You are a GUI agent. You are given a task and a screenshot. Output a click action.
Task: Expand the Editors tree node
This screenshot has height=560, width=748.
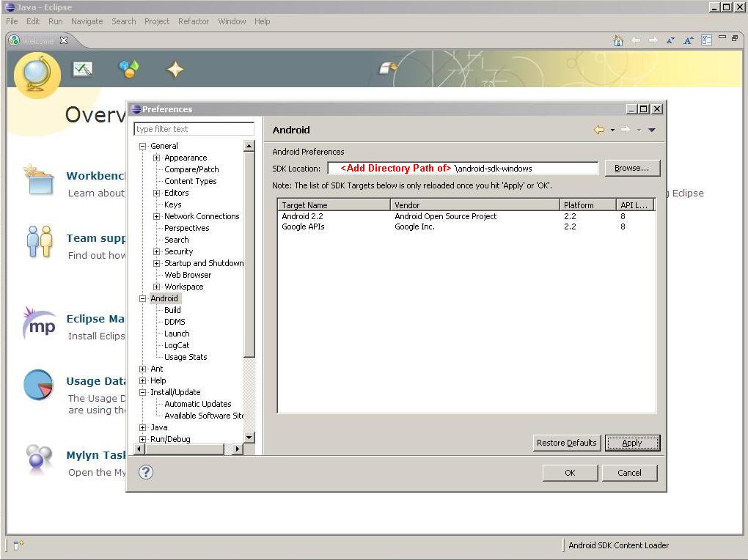click(156, 194)
